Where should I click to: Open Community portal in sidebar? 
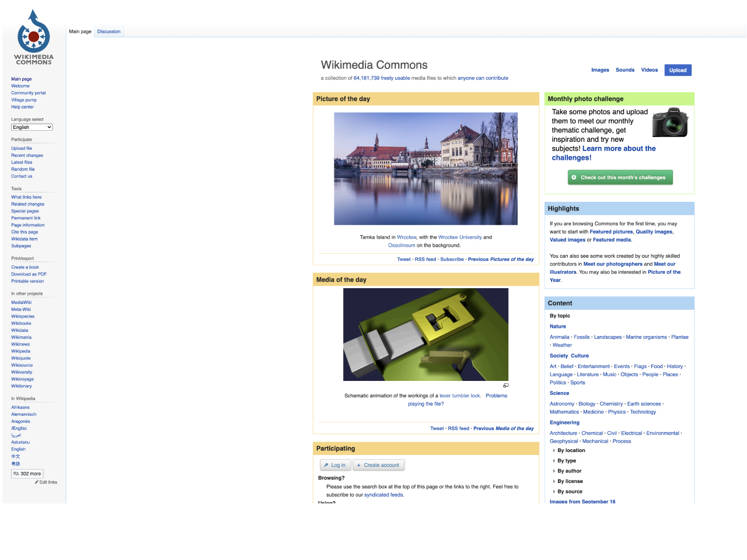pyautogui.click(x=28, y=93)
